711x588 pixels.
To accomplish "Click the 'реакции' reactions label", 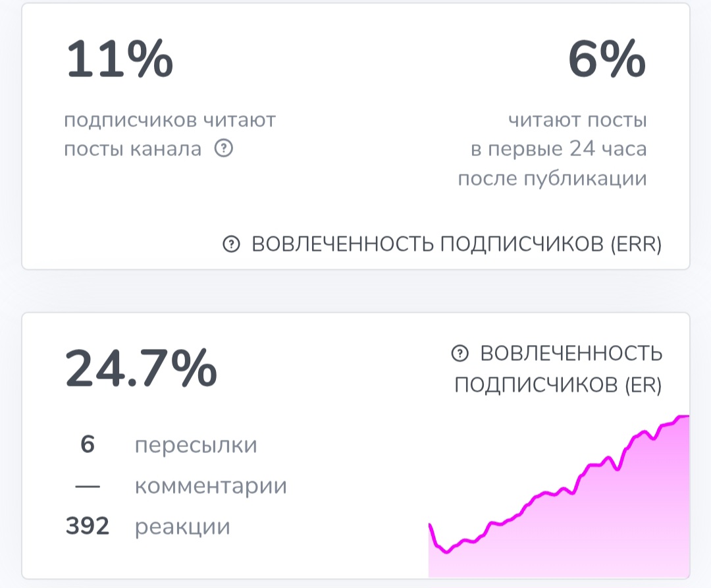I will point(182,527).
